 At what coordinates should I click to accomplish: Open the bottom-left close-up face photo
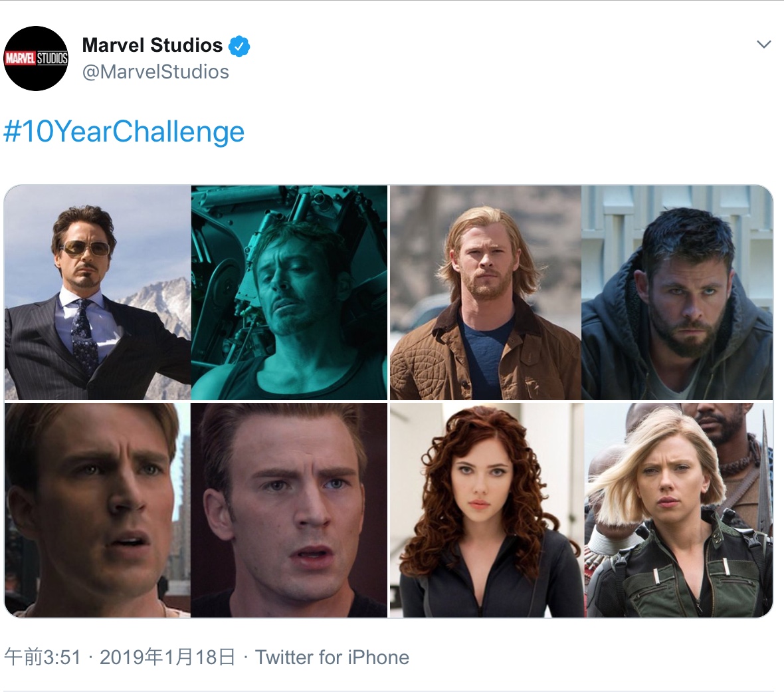tap(98, 510)
